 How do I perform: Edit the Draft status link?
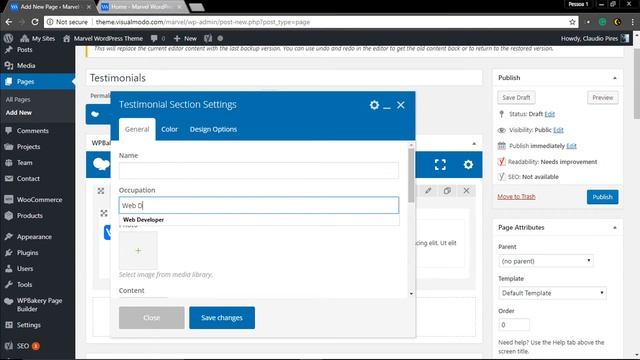(x=549, y=114)
